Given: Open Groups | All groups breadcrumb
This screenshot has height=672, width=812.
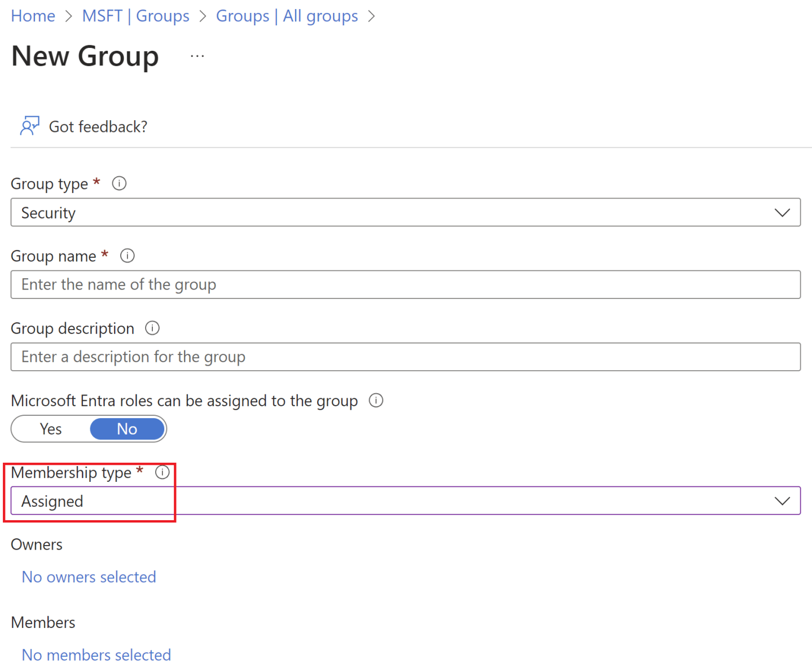Looking at the screenshot, I should [x=287, y=16].
